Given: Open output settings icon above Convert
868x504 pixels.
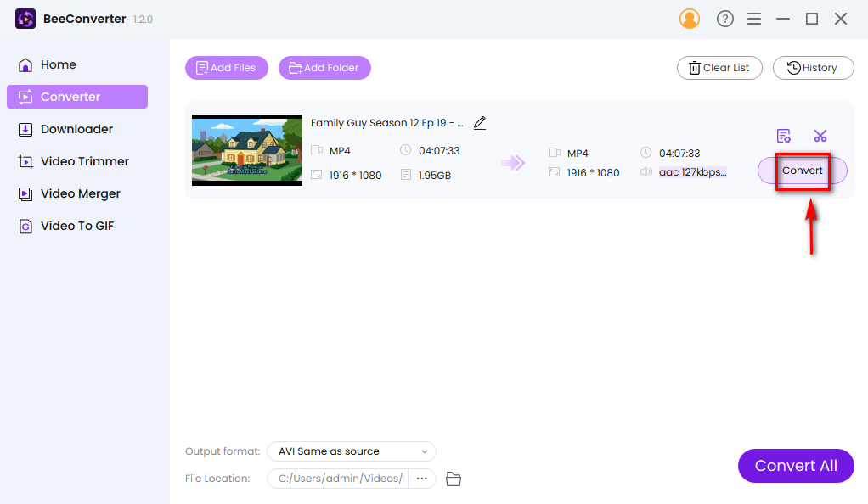Looking at the screenshot, I should (x=783, y=136).
